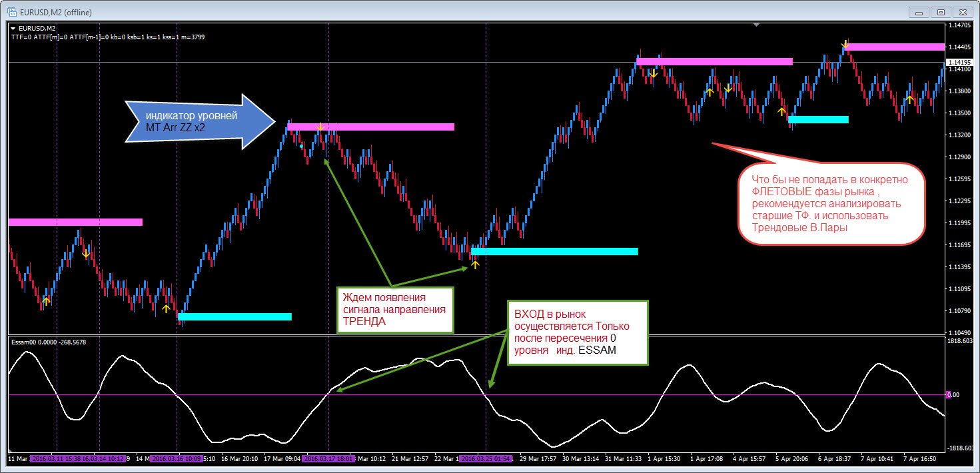Viewport: 980px width, 473px height.
Task: Click the '30 Mar 13:14' time axis label
Action: click(x=580, y=459)
